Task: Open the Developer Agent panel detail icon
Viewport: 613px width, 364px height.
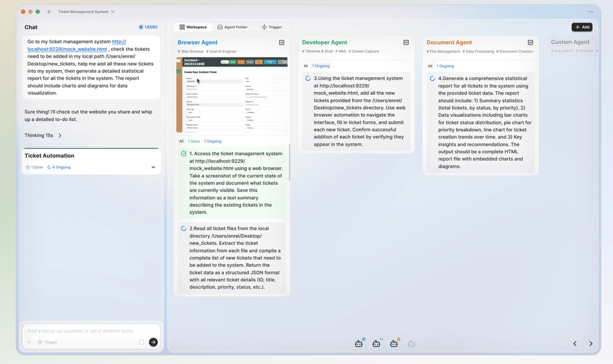Action: coord(406,42)
